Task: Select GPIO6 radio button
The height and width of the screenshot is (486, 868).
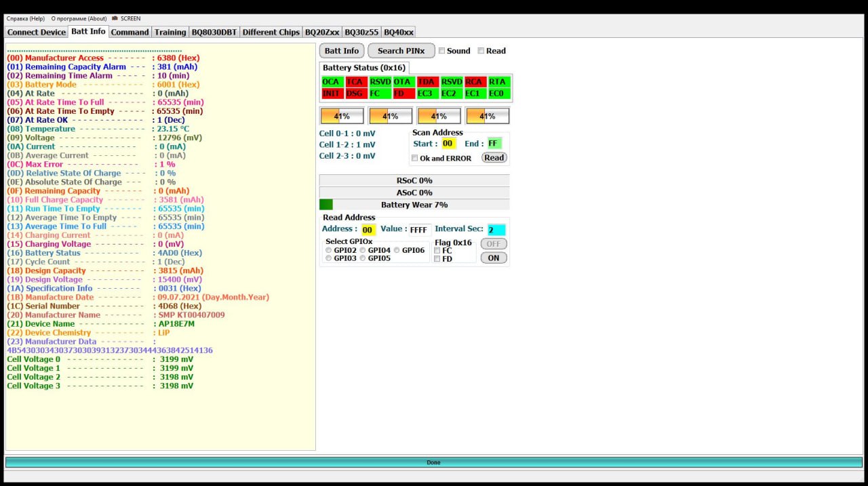Action: [397, 251]
